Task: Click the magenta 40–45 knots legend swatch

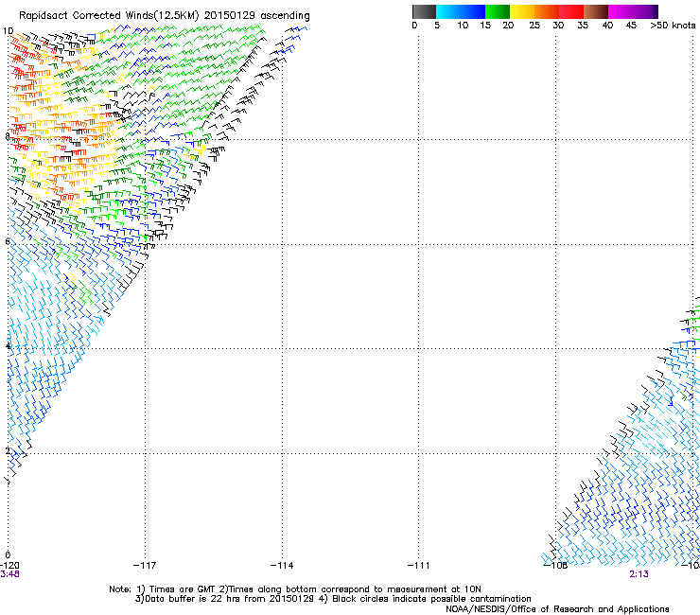Action: (x=621, y=11)
